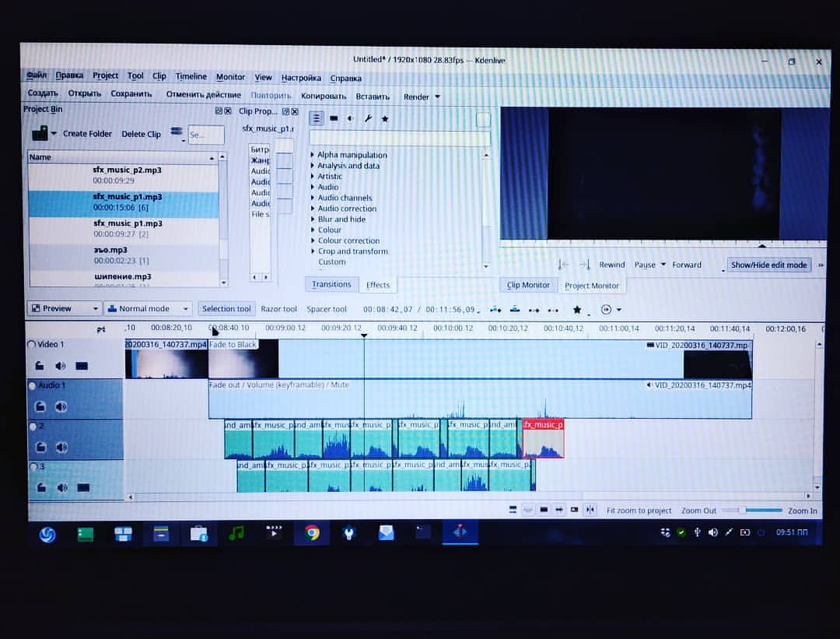
Task: Click the lift timeline zone icon
Action: click(554, 310)
